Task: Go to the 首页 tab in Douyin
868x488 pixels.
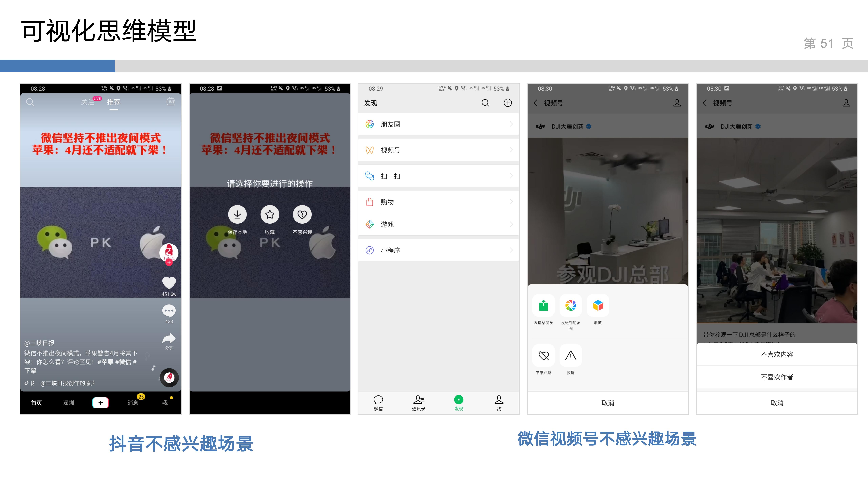Action: point(36,403)
